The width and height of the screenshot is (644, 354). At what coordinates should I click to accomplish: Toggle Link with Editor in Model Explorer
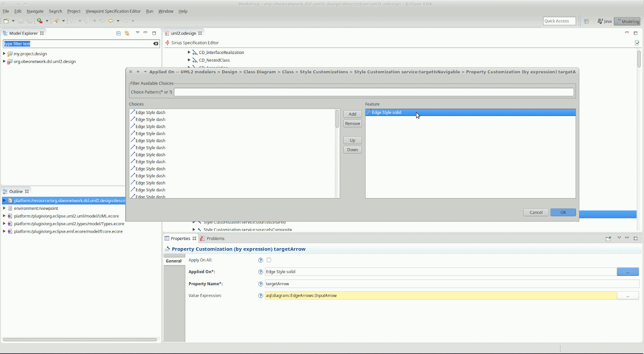pos(127,33)
